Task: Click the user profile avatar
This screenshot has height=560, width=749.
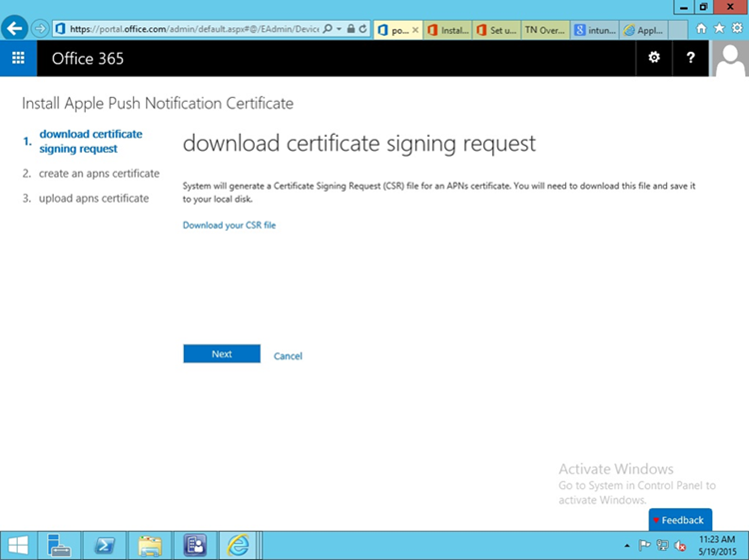Action: tap(730, 58)
